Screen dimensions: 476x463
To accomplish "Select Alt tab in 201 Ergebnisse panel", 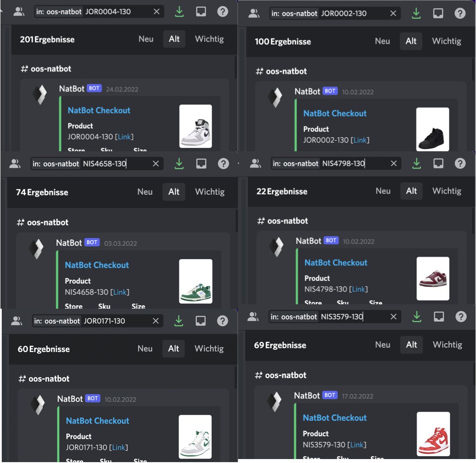I will pyautogui.click(x=174, y=39).
